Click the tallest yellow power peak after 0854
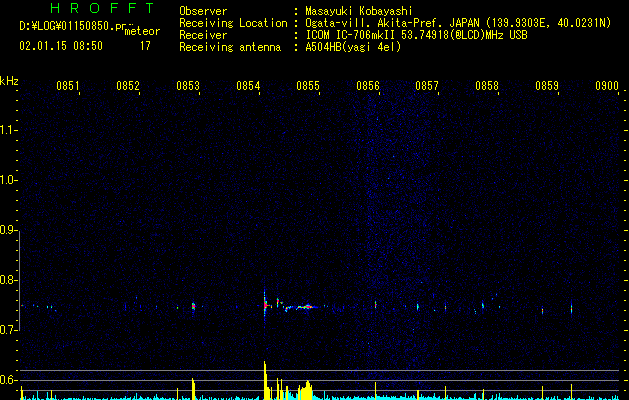The image size is (629, 400). 265,378
